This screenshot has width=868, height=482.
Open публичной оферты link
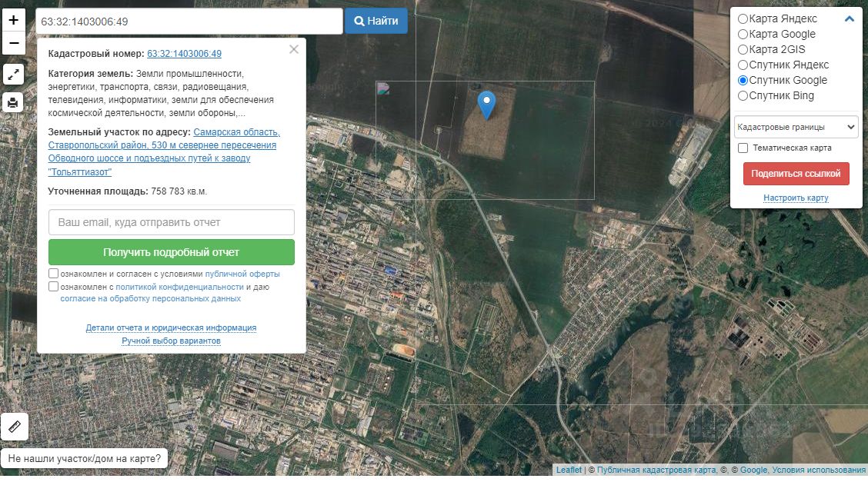242,274
